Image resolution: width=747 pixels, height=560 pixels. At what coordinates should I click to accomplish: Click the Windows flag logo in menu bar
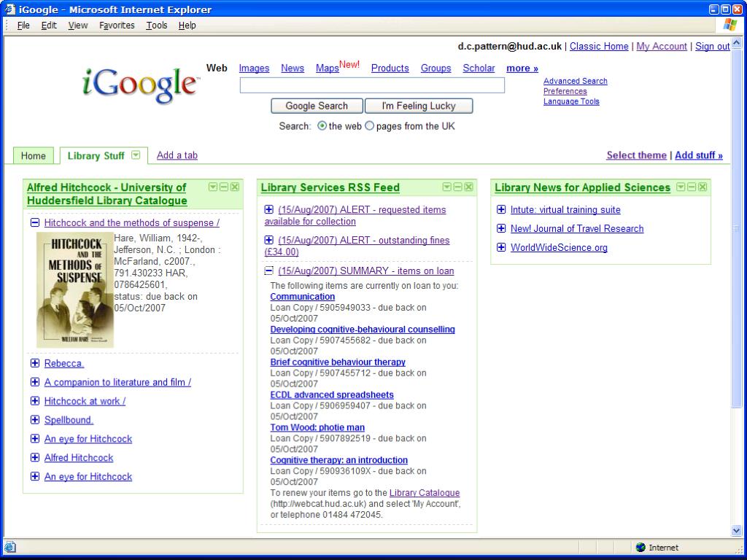(729, 26)
